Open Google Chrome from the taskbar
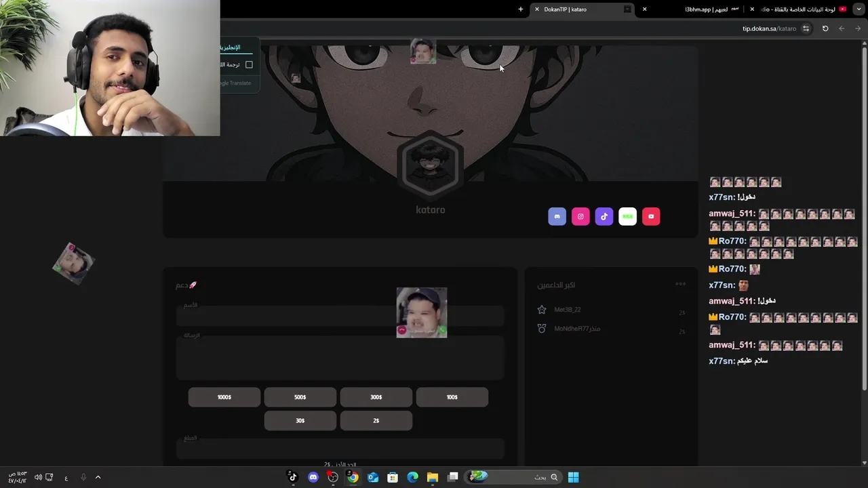Viewport: 868px width, 488px height. click(353, 477)
